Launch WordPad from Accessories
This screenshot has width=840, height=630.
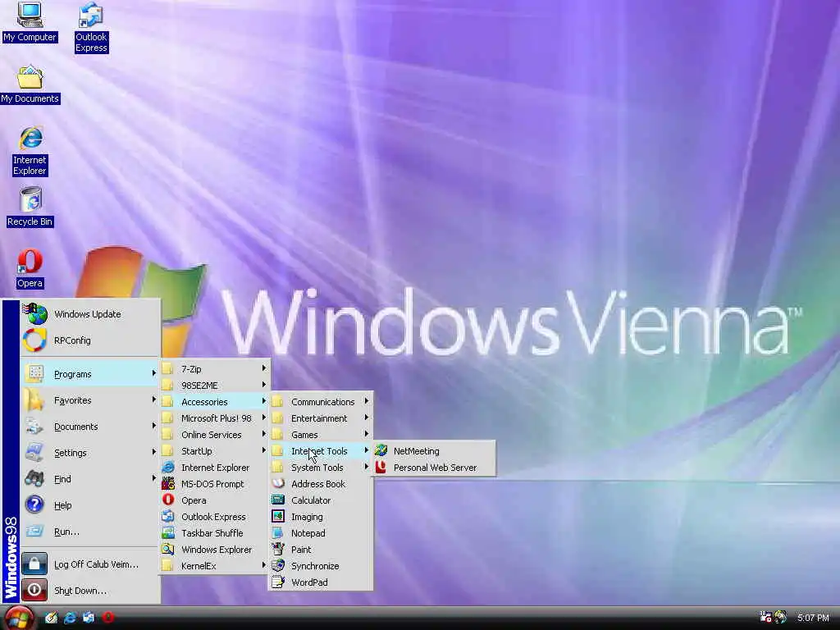point(321,582)
